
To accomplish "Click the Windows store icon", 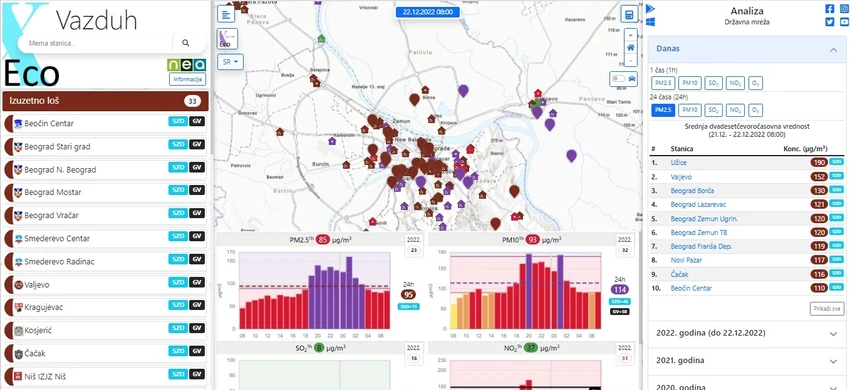I will coord(651,22).
